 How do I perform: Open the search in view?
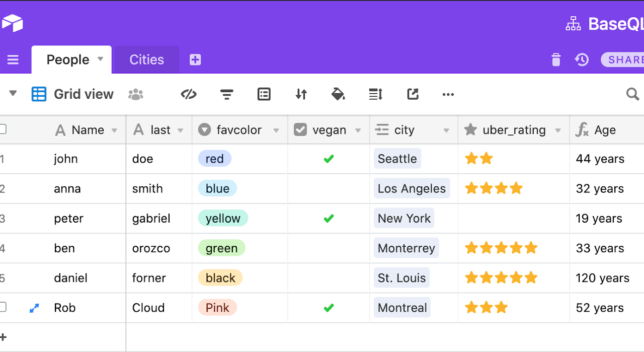click(632, 94)
